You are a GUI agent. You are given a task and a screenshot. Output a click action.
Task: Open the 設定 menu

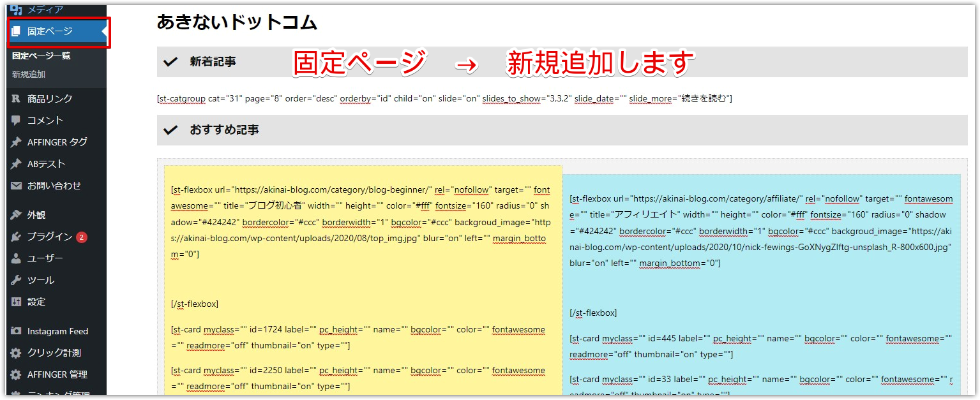tap(36, 302)
